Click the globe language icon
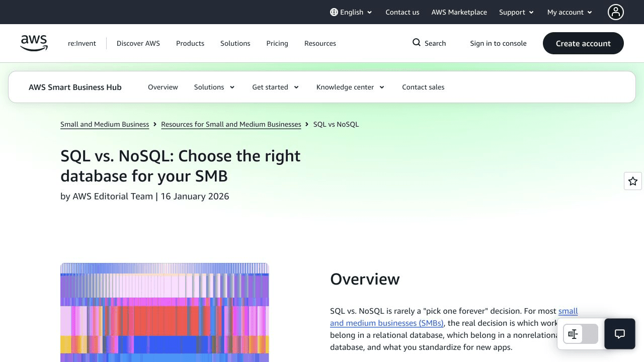644x362 pixels. click(334, 12)
